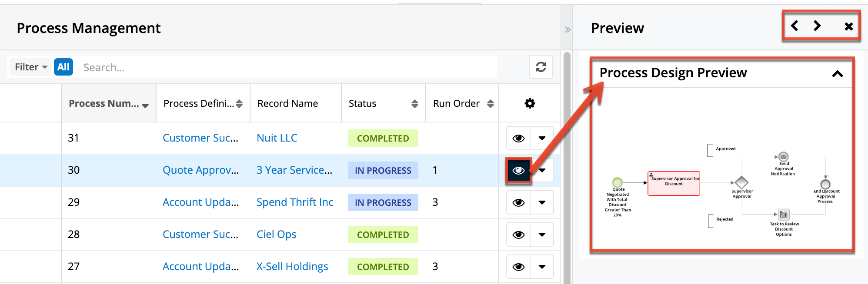Toggle preview for process 29 Spend Thrift

coord(518,202)
